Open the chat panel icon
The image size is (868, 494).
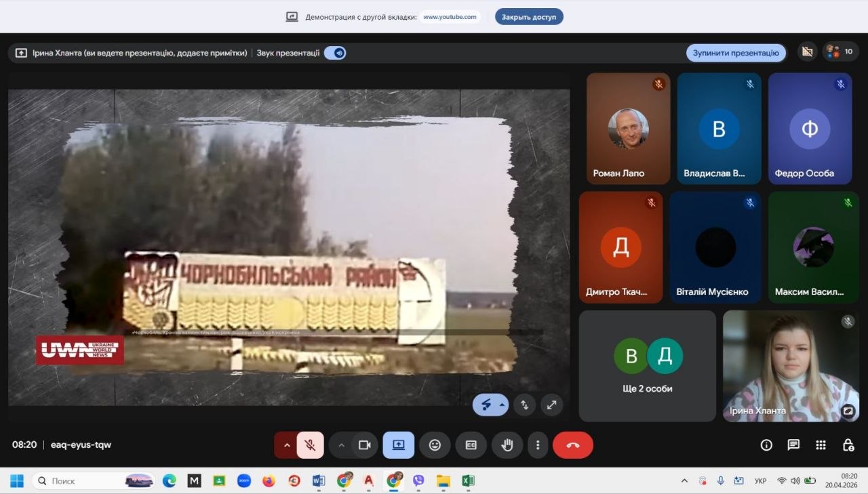(x=793, y=445)
